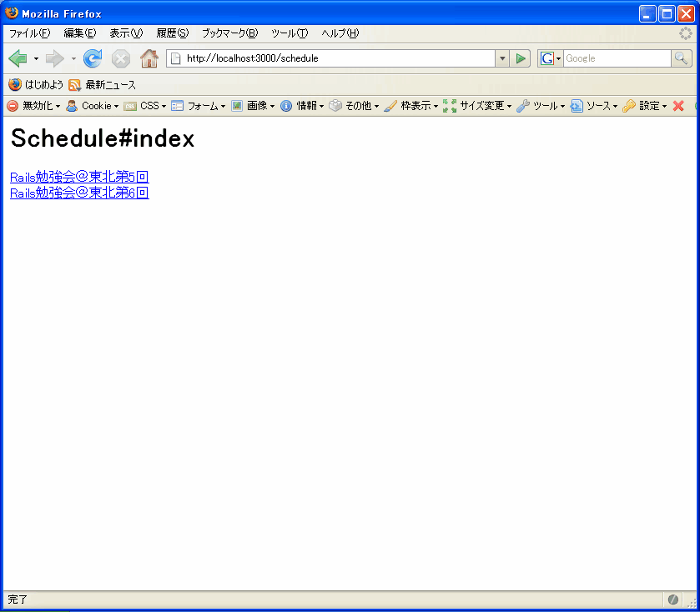
Task: Expand the 設定 dropdown menu
Action: pos(665,106)
